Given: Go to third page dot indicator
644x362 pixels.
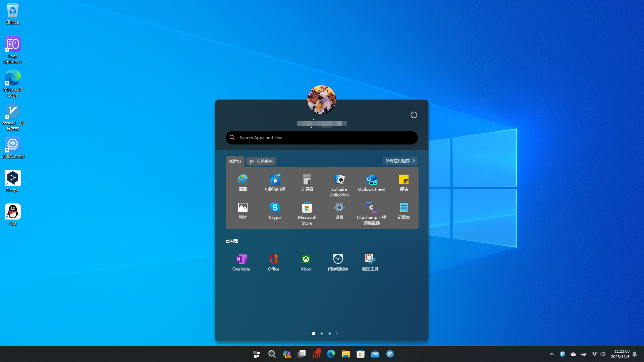Looking at the screenshot, I should point(330,334).
